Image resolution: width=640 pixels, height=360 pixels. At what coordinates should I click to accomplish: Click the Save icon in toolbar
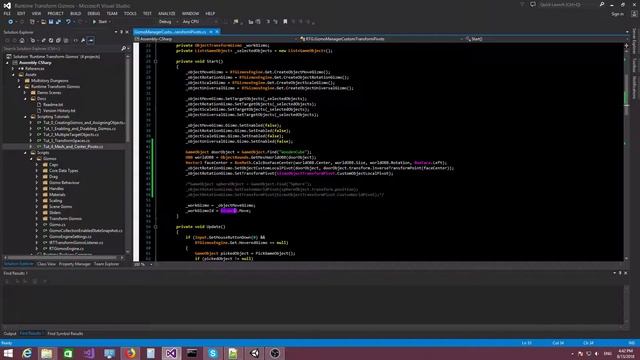51,22
